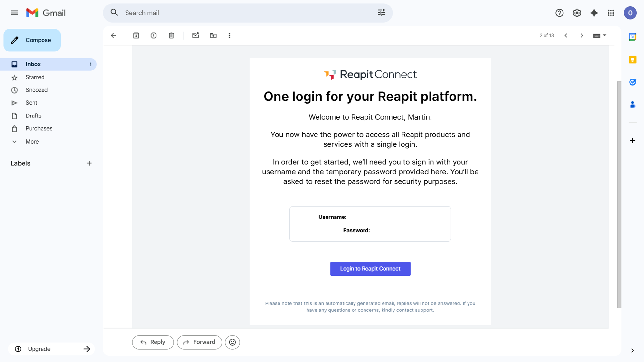Screen dimensions: 644x362
Task: Go to the older email
Action: (x=582, y=35)
